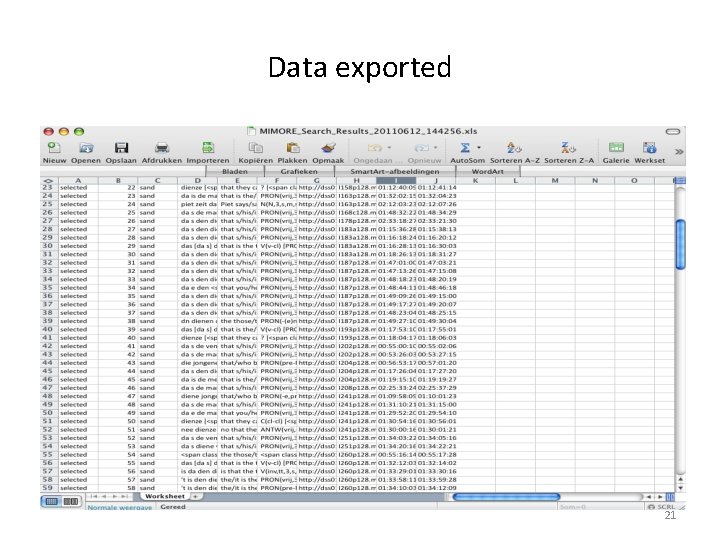Sort descending with Sorteren Z-A
720x540 pixels.
click(568, 148)
